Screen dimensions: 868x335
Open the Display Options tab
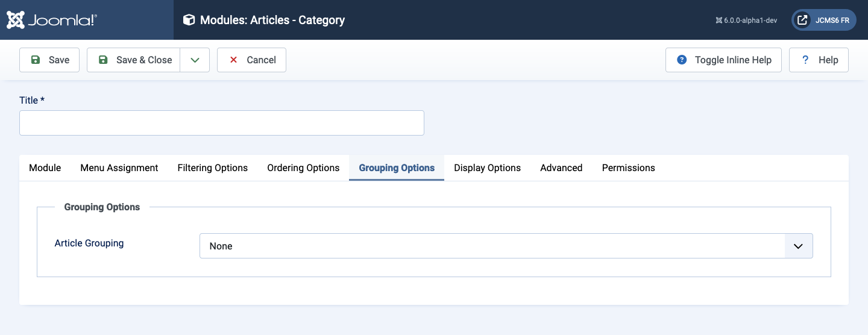(x=488, y=167)
